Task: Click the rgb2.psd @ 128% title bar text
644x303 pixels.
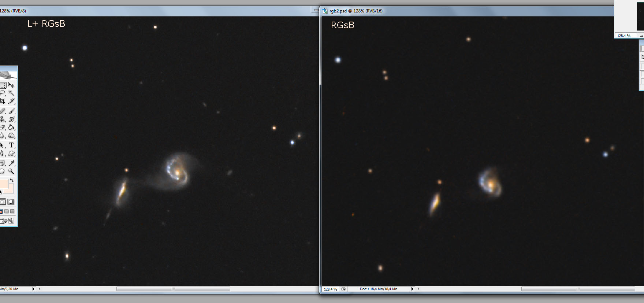Action: coord(356,11)
